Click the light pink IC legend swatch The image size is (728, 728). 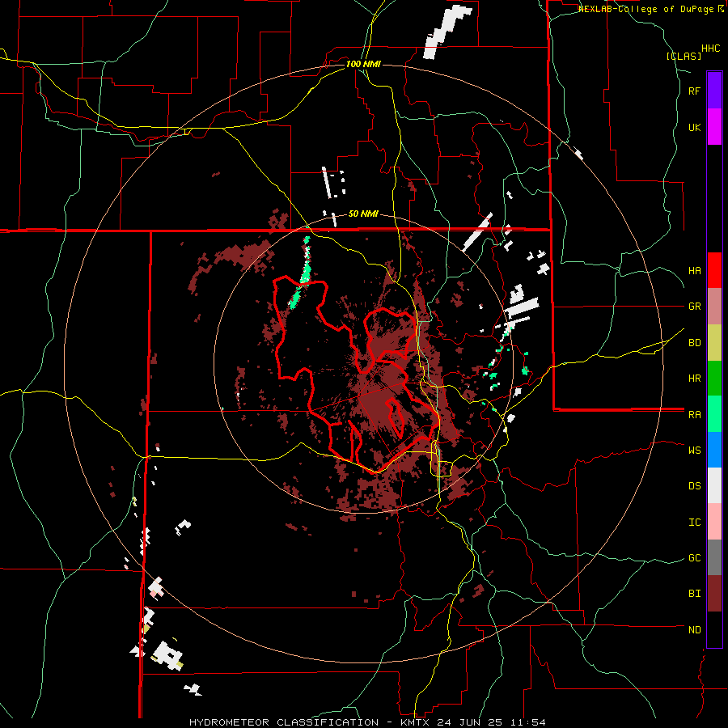click(x=714, y=522)
